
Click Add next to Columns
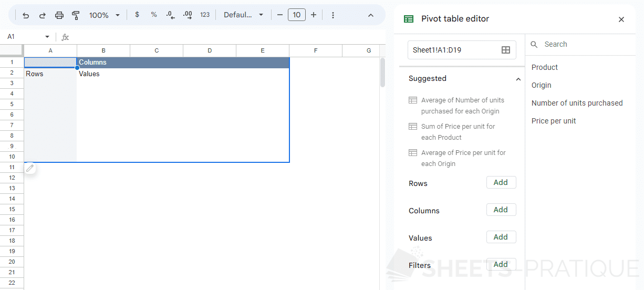[501, 210]
